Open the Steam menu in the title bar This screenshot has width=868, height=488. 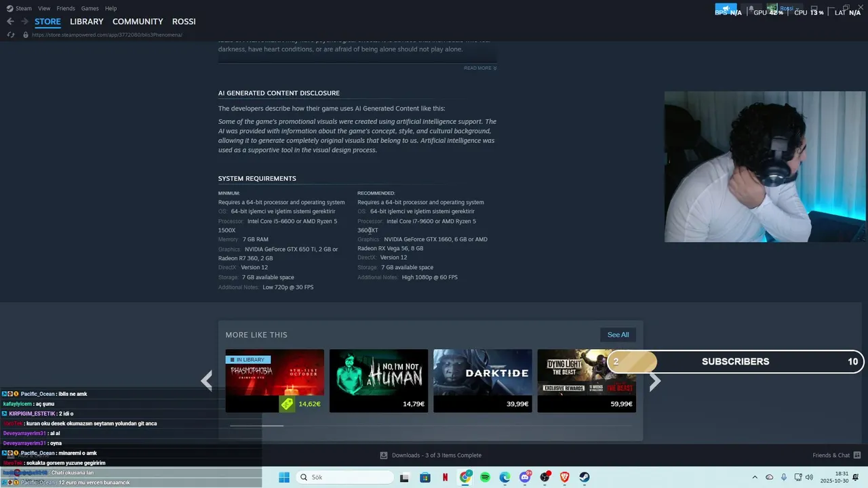click(x=19, y=8)
